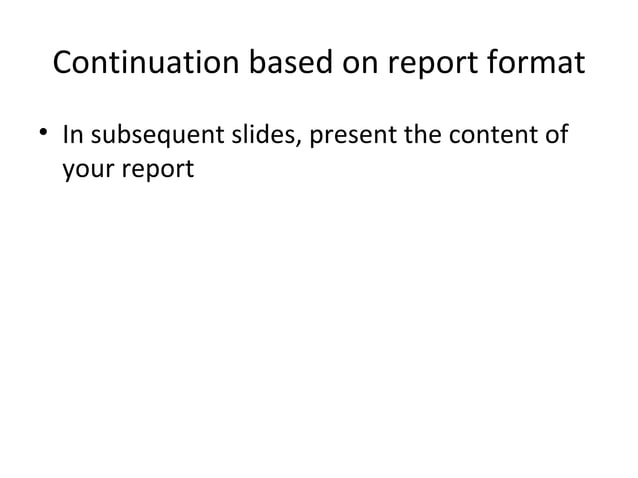Screen dimensions: 638x478
Task: Click the word 'subsequent' in the bullet
Action: point(157,135)
